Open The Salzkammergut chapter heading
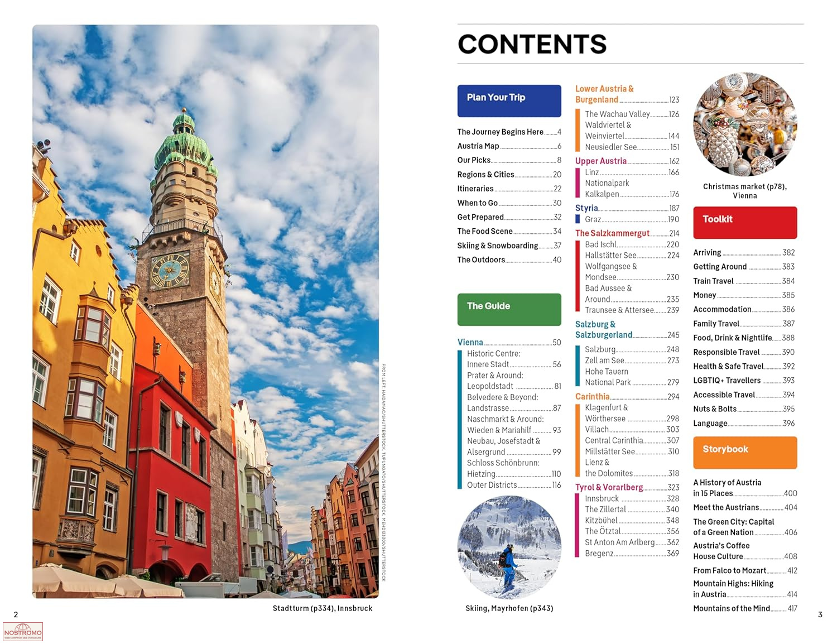Screen dimensions: 837x644 (612, 233)
